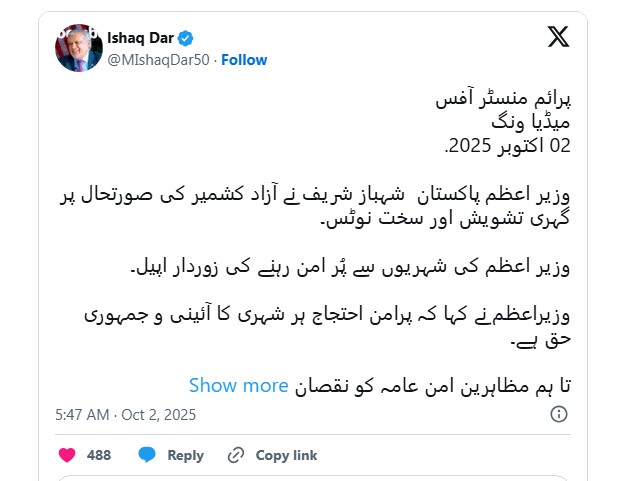Open the info icon beside the timestamp
Viewport: 629px width, 481px height.
[209, 414]
